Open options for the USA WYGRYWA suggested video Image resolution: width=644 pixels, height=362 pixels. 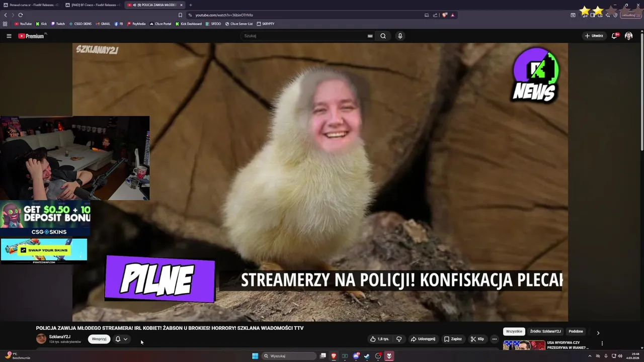pyautogui.click(x=602, y=343)
